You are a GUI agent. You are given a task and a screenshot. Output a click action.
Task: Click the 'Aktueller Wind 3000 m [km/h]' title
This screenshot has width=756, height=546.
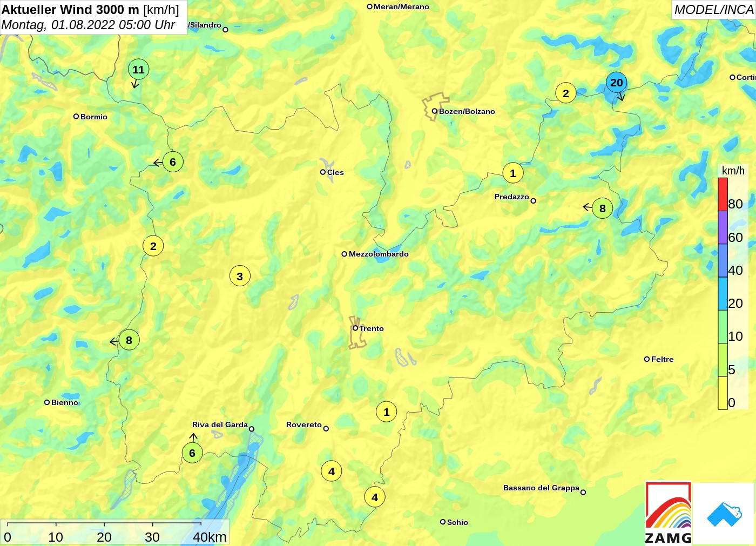90,9
